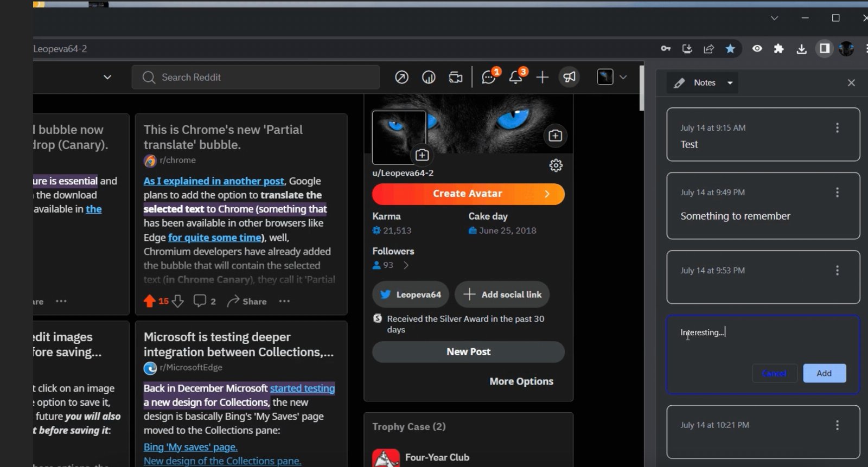Click the Microsoft Collections post title
Screen dimensions: 868x467
click(239, 344)
